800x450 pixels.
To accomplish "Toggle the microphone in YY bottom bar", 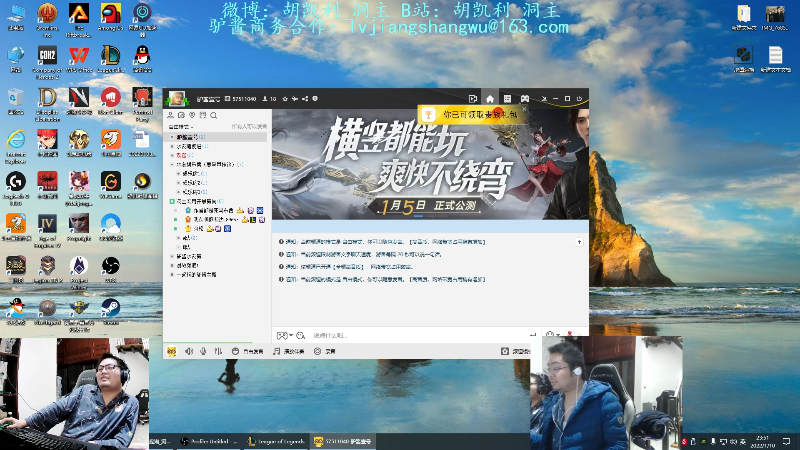I will tap(203, 351).
